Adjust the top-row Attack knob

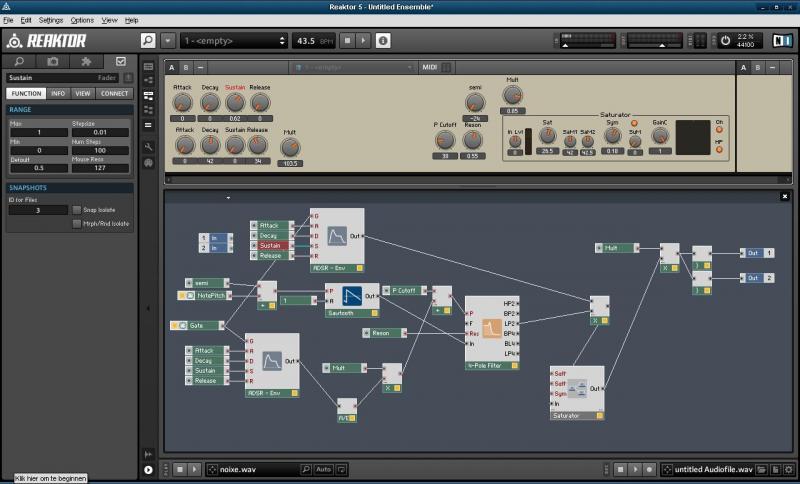coord(182,103)
